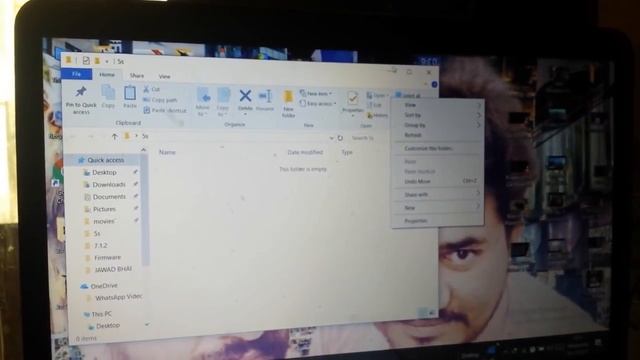Switch to the Home ribbon tab
The image size is (640, 360).
click(x=107, y=75)
